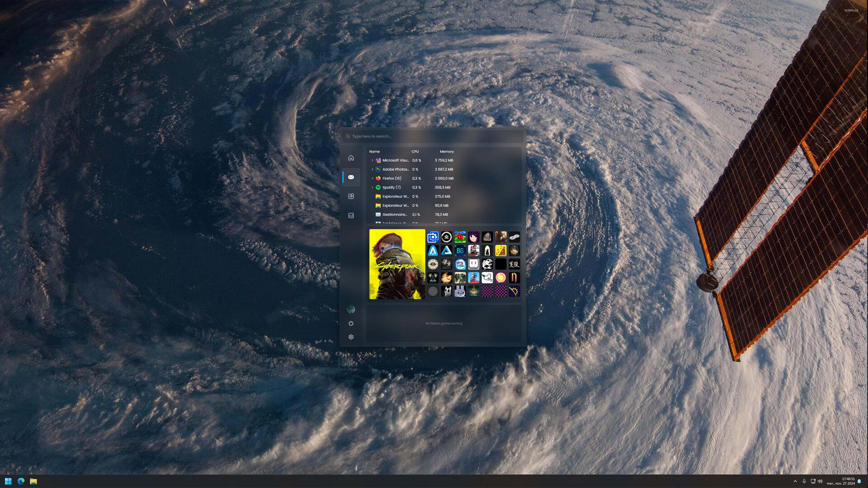Click the kanji-titled game icon in the grid
This screenshot has height=488, width=868.
514,264
